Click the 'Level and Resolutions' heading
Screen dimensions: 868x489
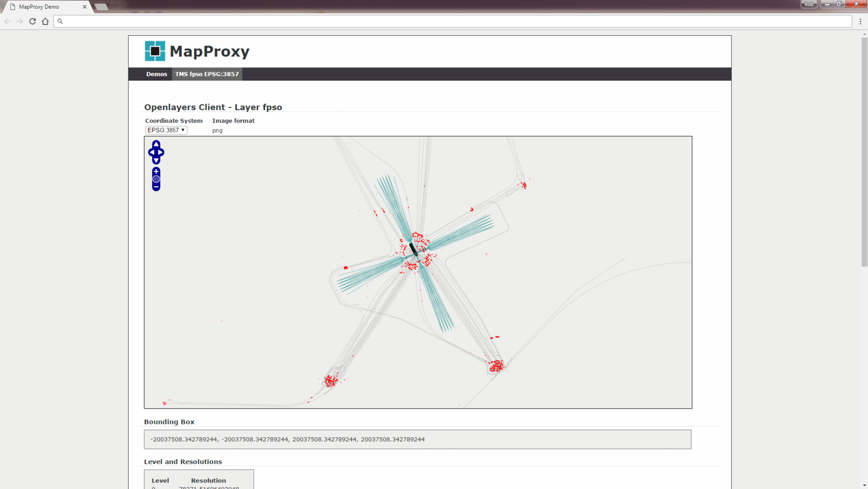(183, 462)
